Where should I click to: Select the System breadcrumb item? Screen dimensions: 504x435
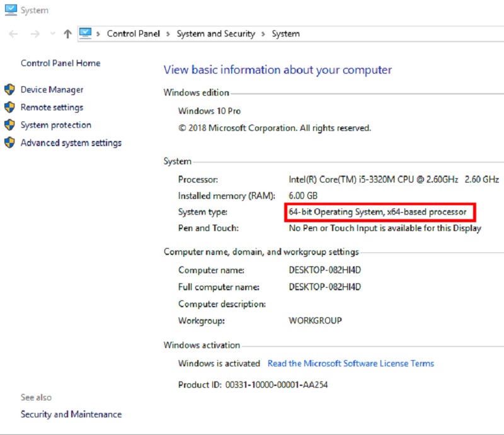(286, 34)
